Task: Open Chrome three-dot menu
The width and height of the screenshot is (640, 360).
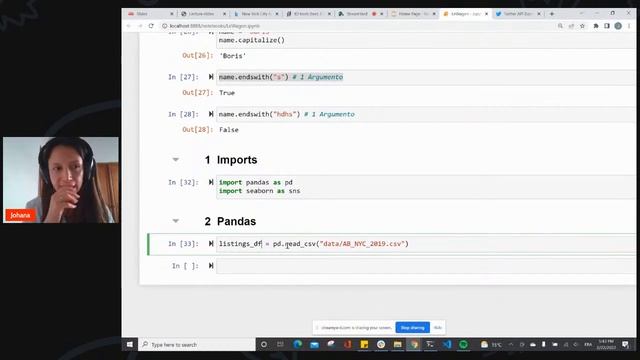Action: pyautogui.click(x=629, y=26)
